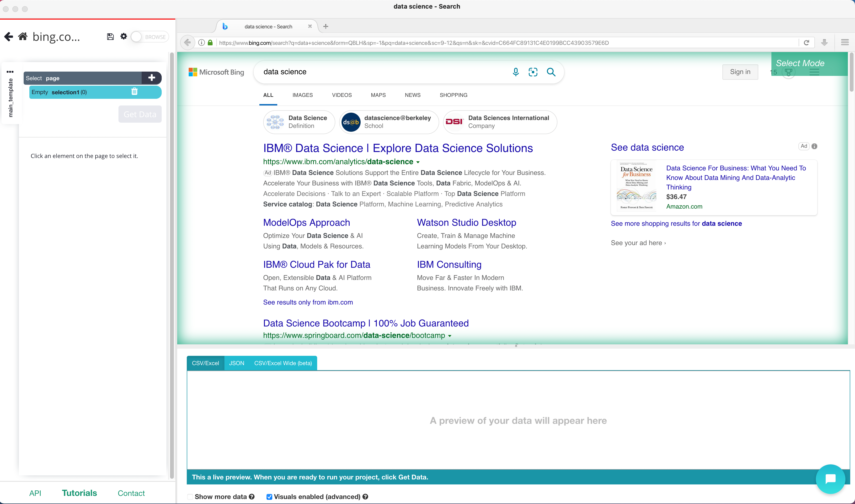Click See your ad here link
The image size is (855, 504).
click(x=638, y=243)
